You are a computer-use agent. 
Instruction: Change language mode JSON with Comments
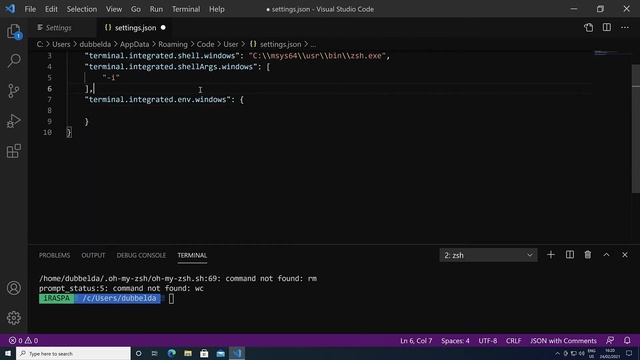563,340
